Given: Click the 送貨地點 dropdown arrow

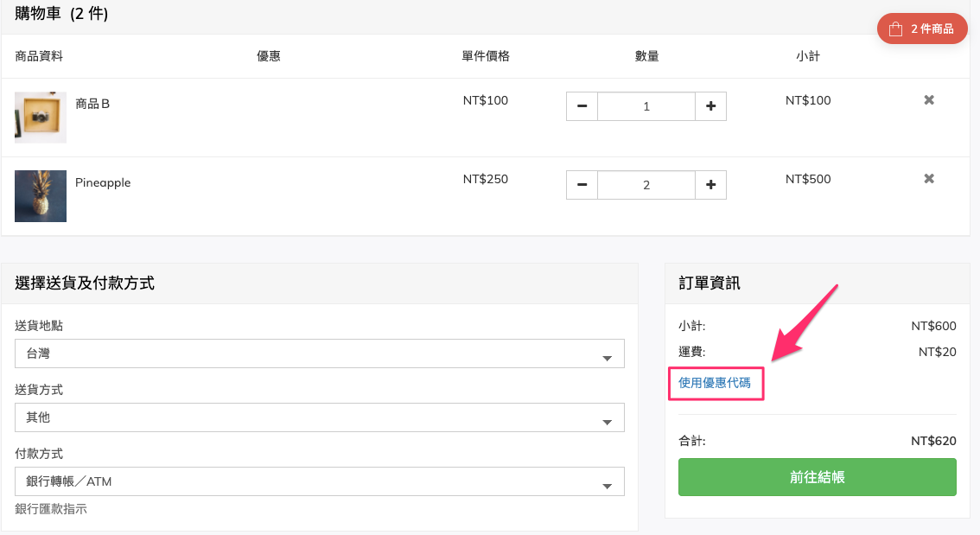Looking at the screenshot, I should click(x=607, y=358).
